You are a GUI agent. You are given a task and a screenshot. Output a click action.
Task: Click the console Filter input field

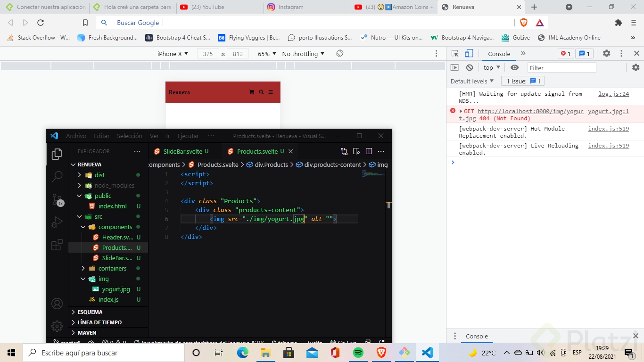(x=561, y=67)
